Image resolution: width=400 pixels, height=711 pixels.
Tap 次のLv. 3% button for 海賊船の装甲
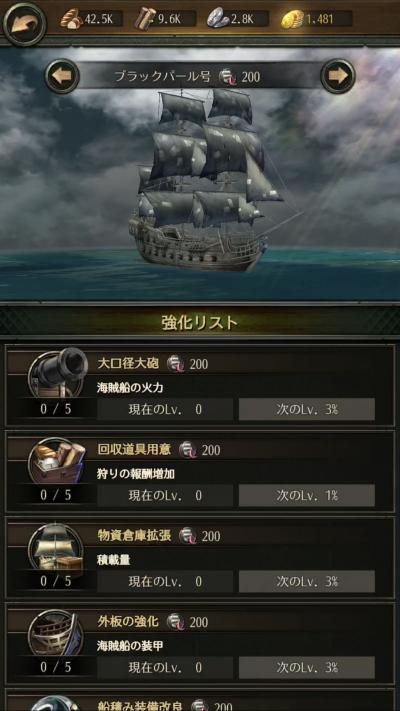(307, 668)
